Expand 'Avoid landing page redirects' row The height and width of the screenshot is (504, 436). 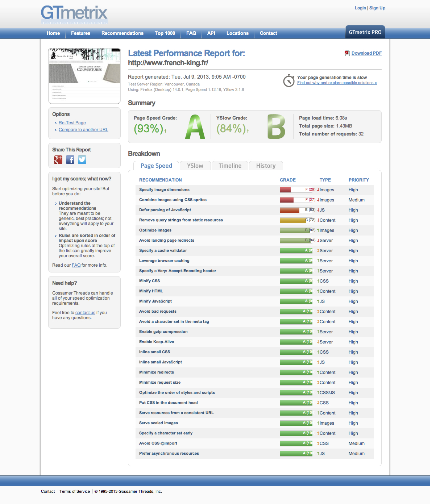[x=255, y=241]
